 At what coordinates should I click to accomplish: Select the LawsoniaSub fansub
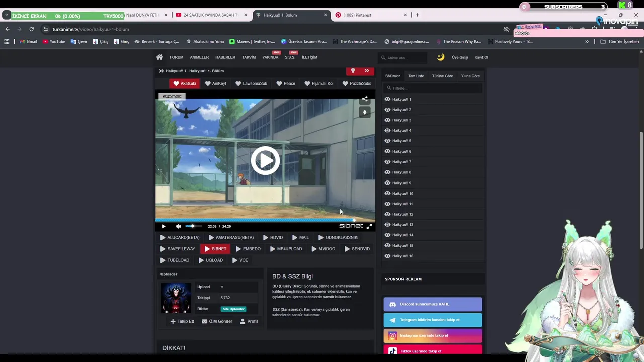(x=251, y=84)
